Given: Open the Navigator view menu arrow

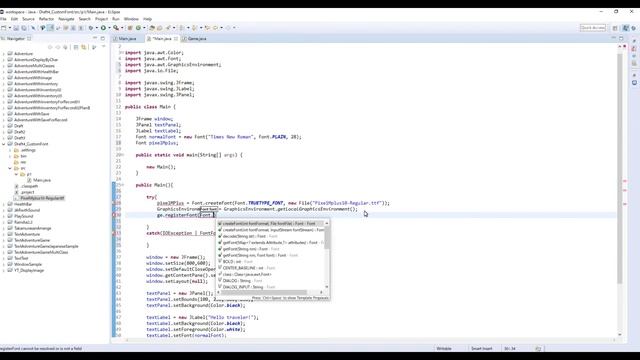Looking at the screenshot, I should coord(103,47).
